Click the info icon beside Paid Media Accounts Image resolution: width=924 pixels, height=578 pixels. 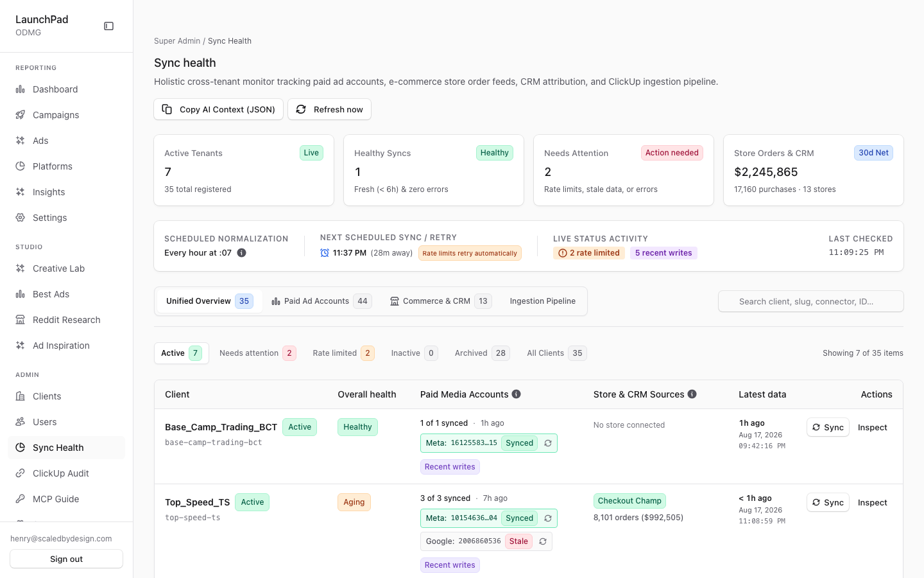(x=517, y=394)
